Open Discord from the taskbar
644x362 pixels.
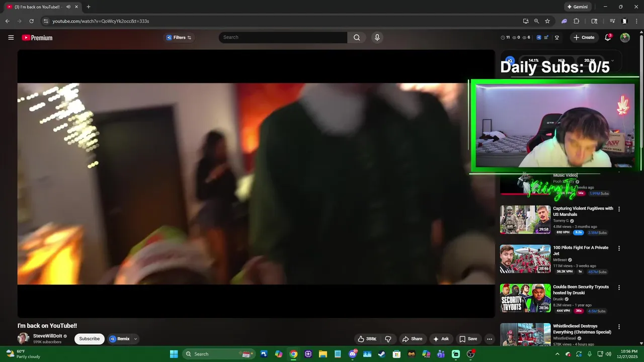(x=353, y=354)
